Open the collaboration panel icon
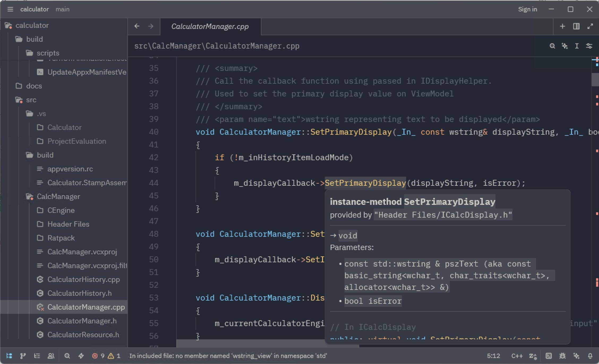 [x=51, y=356]
